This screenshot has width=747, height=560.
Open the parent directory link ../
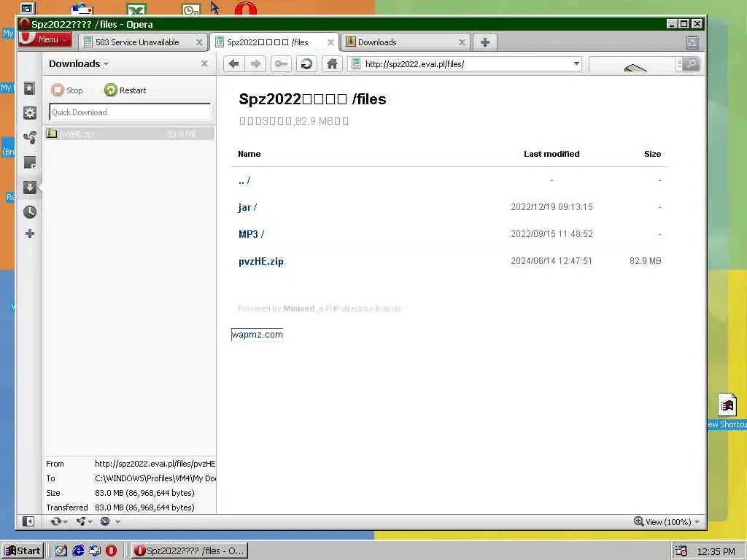click(244, 181)
